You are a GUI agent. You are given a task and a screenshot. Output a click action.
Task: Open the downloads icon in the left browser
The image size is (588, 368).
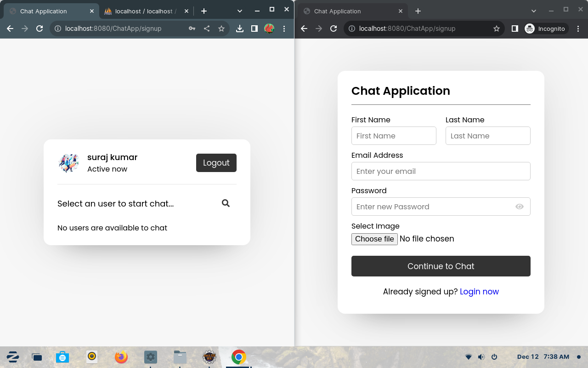click(x=239, y=29)
